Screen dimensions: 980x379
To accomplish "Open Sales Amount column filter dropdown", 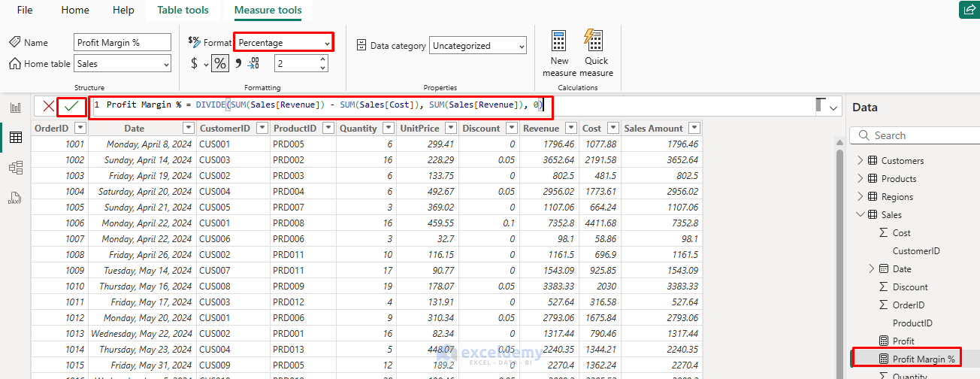I will (694, 128).
